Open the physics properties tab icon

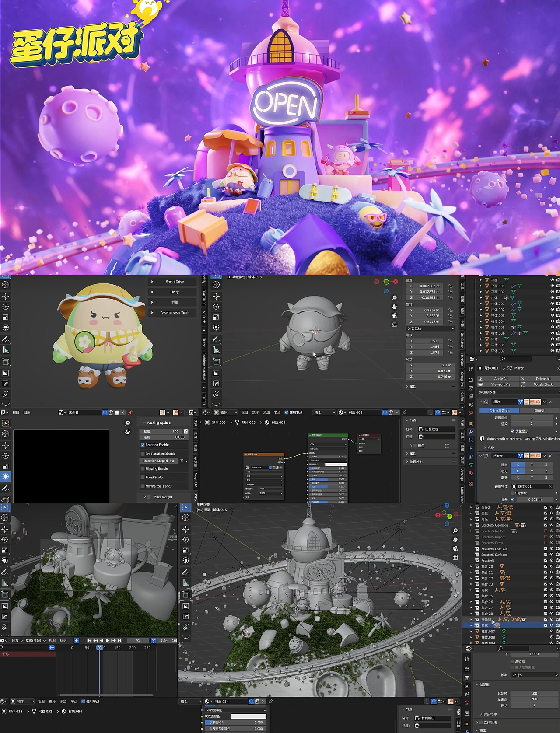[x=471, y=448]
